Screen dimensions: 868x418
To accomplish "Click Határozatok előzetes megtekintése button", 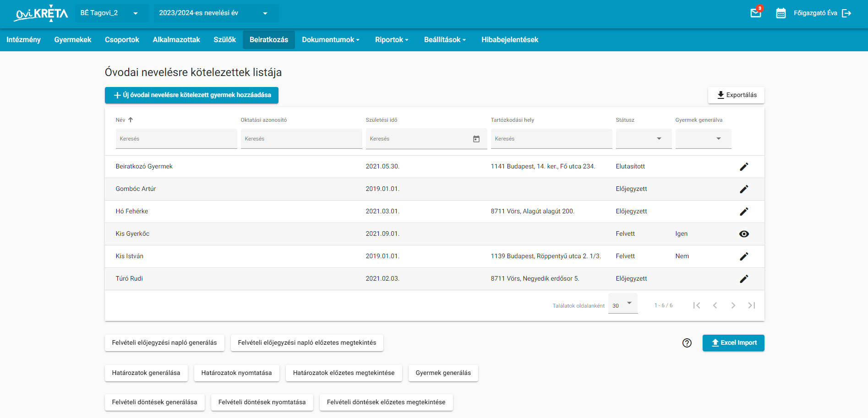I will click(344, 373).
